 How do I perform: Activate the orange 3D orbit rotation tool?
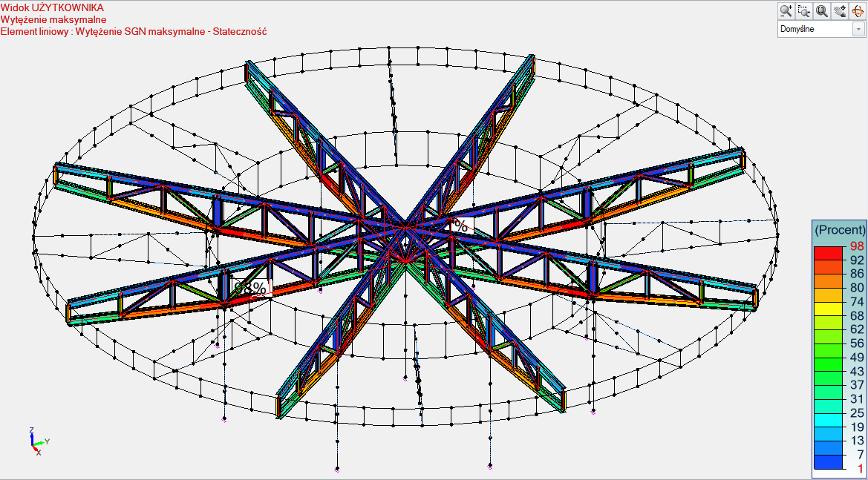click(858, 11)
